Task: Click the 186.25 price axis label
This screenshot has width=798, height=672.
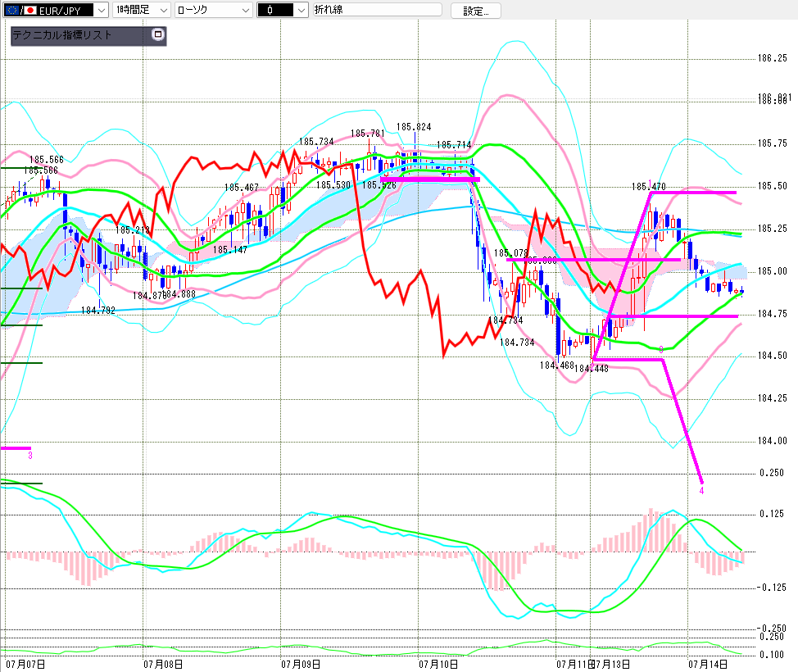Action: pos(772,58)
